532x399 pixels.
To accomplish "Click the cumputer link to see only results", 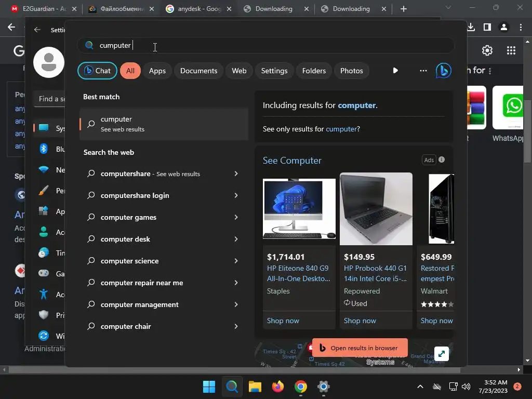I will (x=341, y=129).
